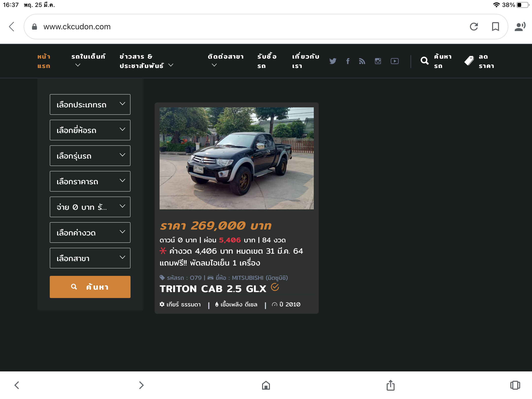Open the Twitter social icon
The image size is (532, 399).
[x=333, y=61]
